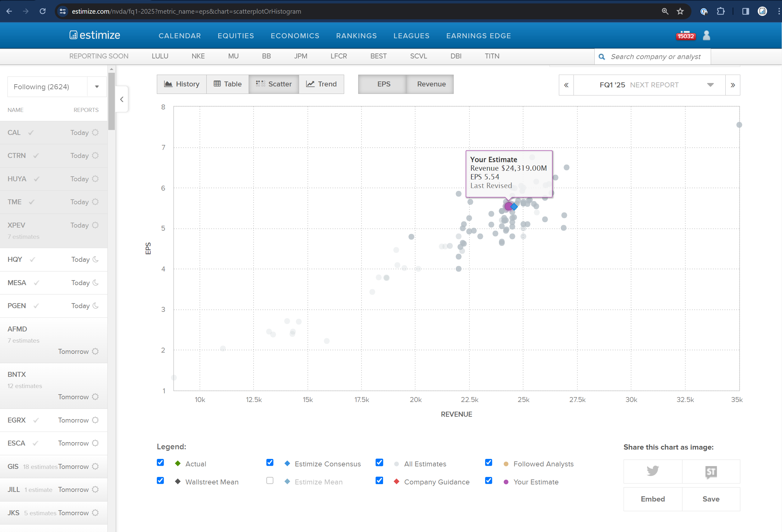Open the RANKINGS menu
The width and height of the screenshot is (782, 532).
coord(356,36)
